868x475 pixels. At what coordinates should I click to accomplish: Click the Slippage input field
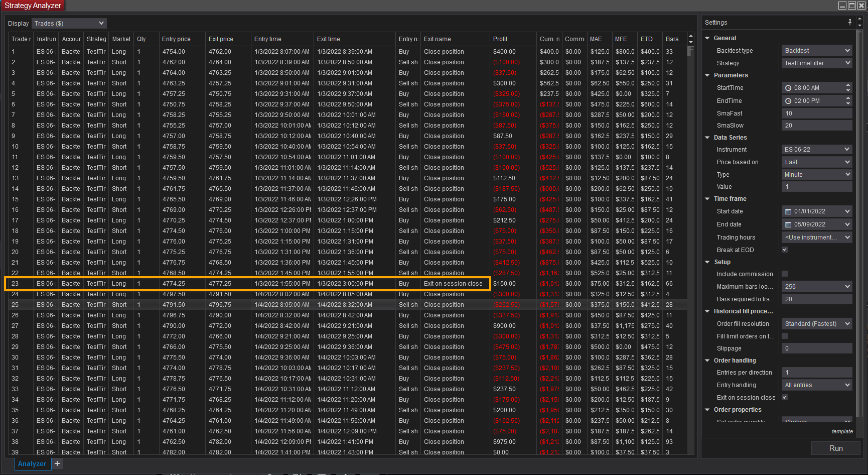pyautogui.click(x=817, y=348)
